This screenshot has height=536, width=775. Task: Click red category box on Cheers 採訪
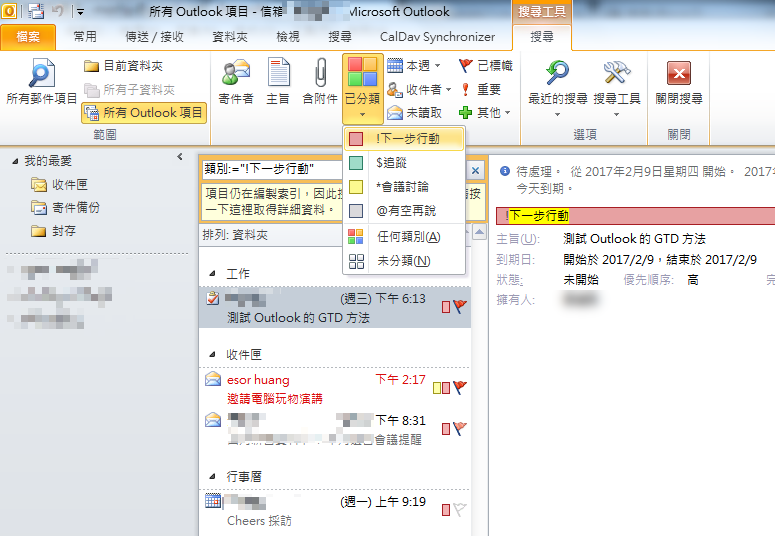[446, 510]
